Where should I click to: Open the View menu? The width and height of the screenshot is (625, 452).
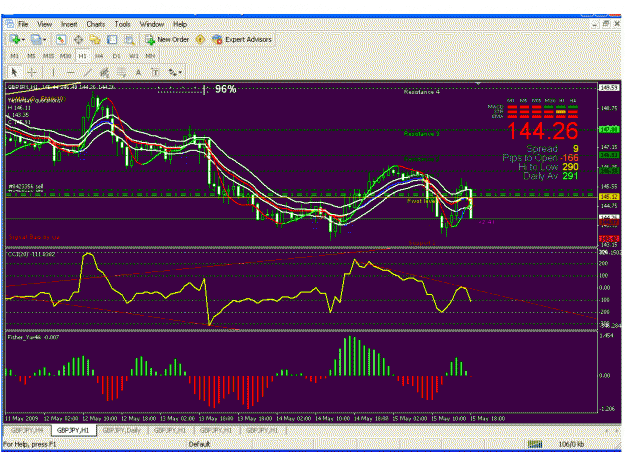click(x=45, y=24)
